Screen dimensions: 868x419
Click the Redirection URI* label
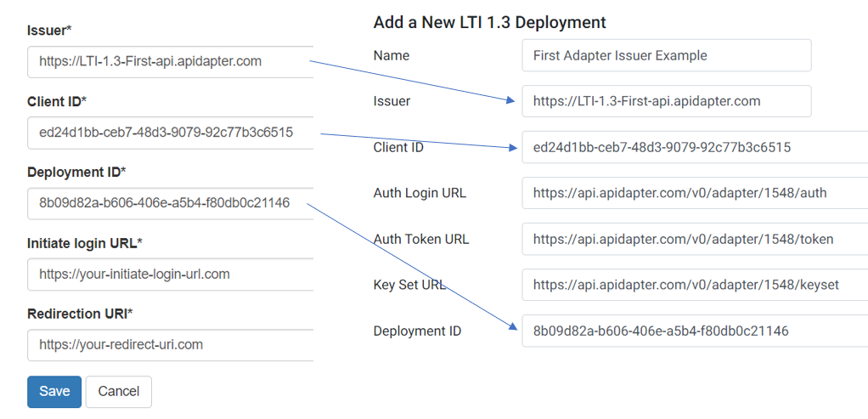click(x=81, y=314)
